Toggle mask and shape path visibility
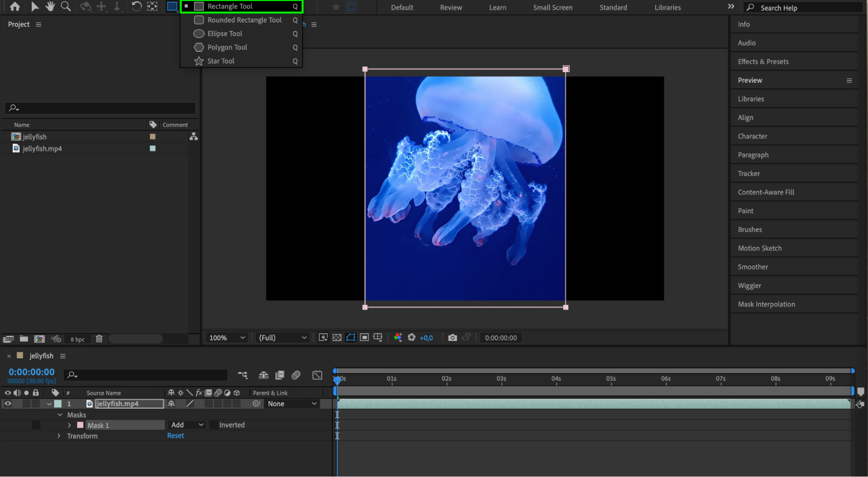Screen dimensions: 868x477 pyautogui.click(x=350, y=338)
